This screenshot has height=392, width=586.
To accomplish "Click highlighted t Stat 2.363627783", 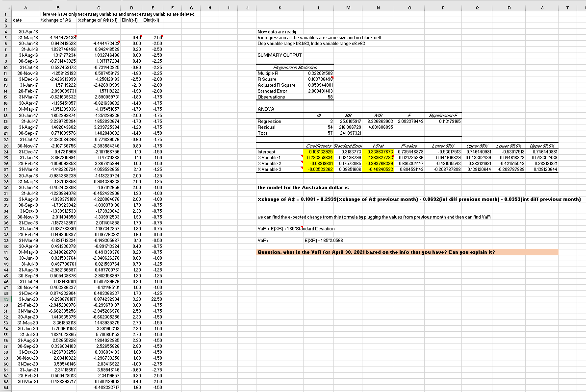I will click(x=378, y=158).
